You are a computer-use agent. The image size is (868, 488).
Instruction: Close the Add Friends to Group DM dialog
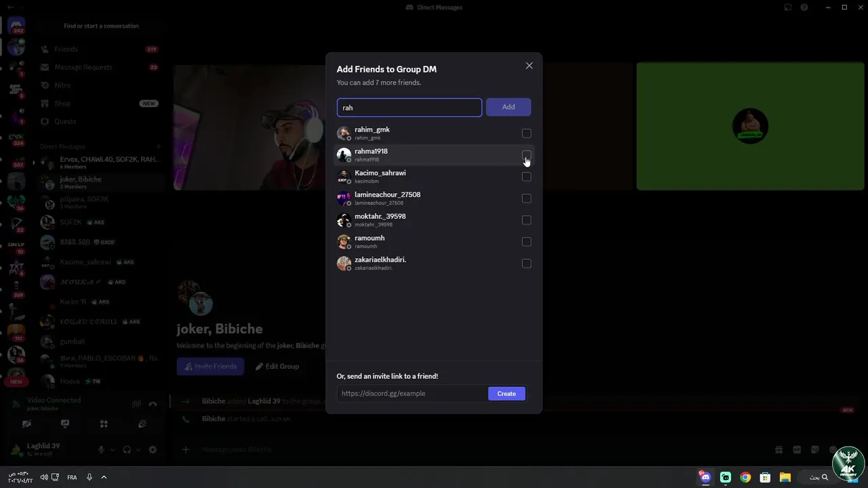click(529, 66)
